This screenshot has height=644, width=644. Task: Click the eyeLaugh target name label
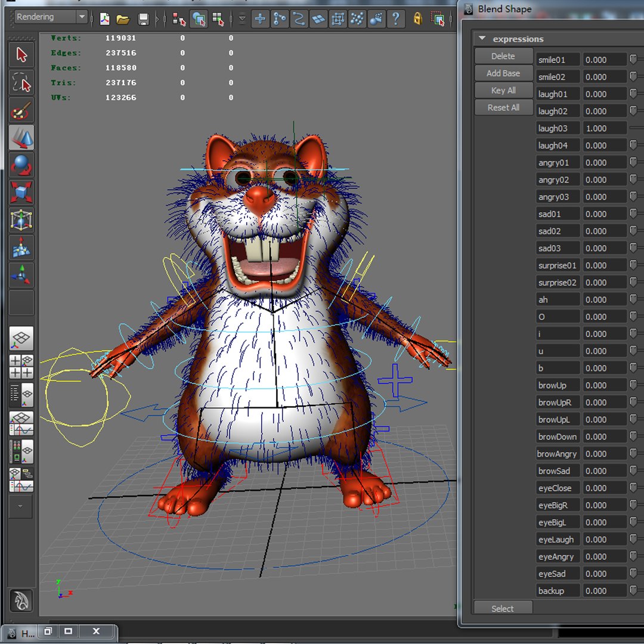(558, 539)
